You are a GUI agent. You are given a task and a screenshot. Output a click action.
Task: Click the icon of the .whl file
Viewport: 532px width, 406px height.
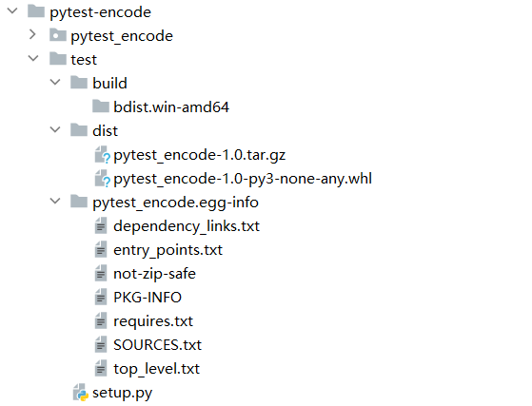coord(102,178)
